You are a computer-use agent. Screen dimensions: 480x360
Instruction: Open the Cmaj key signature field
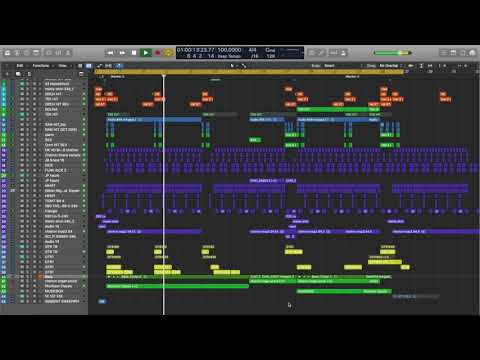[x=270, y=50]
